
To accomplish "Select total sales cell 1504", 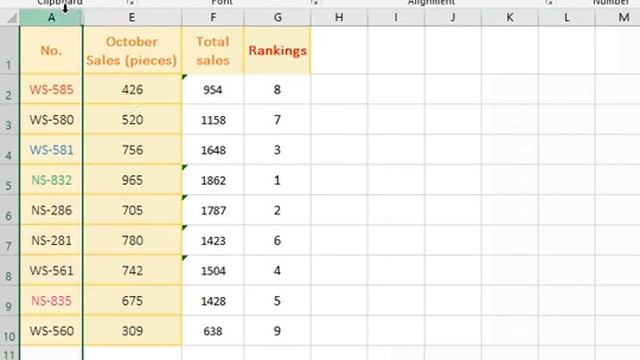I will click(213, 271).
